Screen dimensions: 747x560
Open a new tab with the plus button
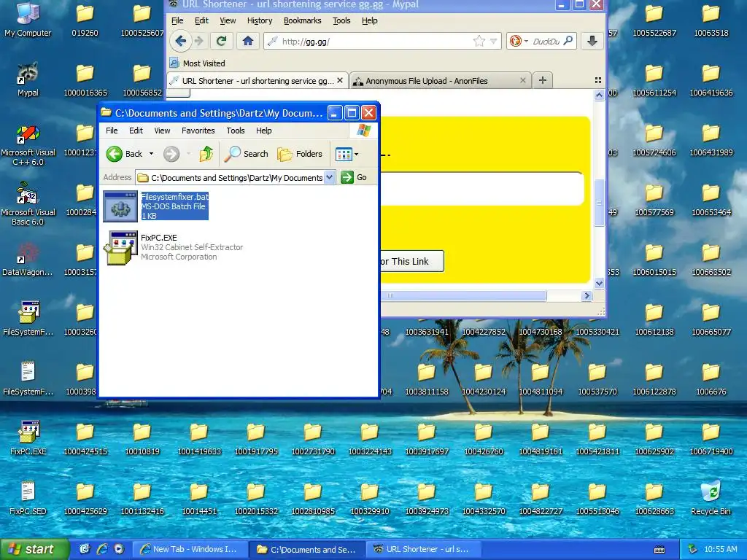pos(542,80)
